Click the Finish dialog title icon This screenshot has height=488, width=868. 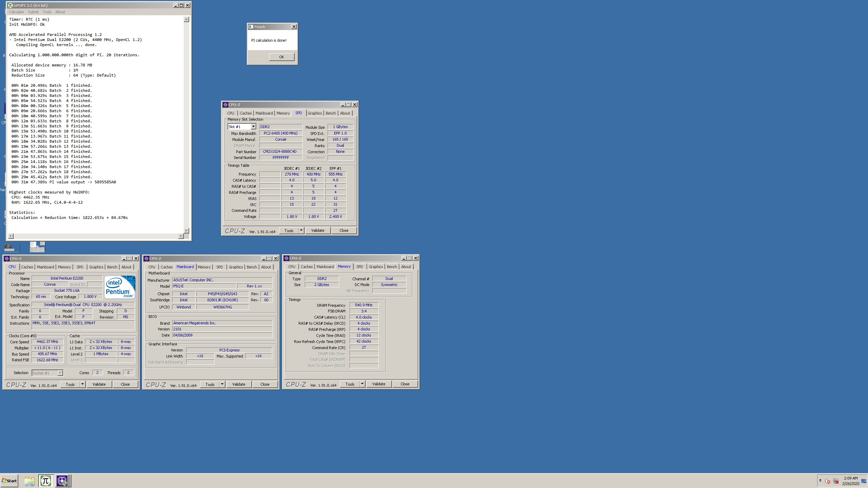(251, 27)
